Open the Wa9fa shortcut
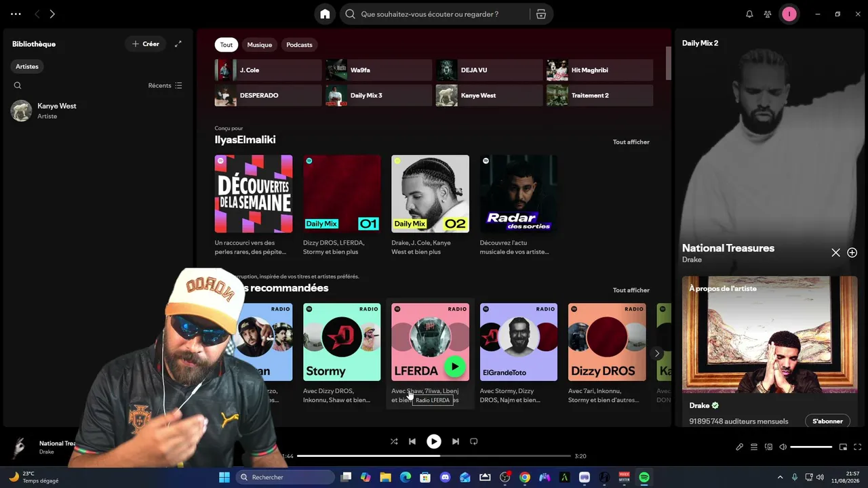868x488 pixels. click(x=379, y=70)
